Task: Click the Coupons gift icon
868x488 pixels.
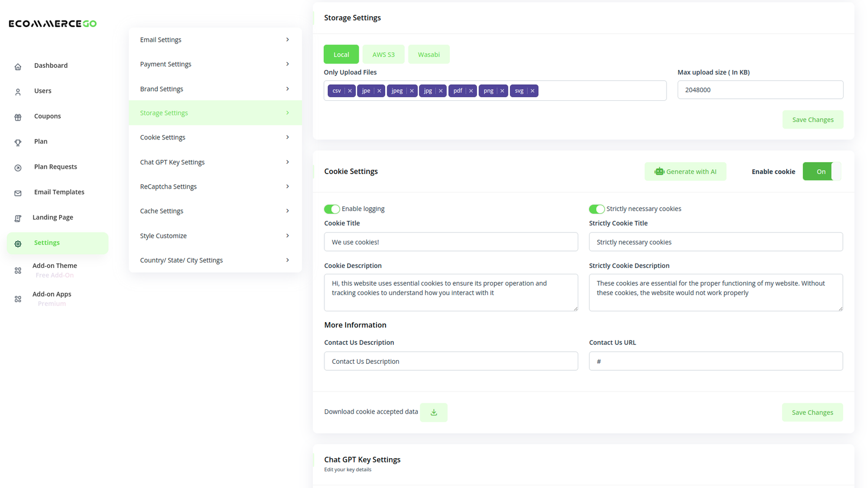Action: [x=18, y=117]
